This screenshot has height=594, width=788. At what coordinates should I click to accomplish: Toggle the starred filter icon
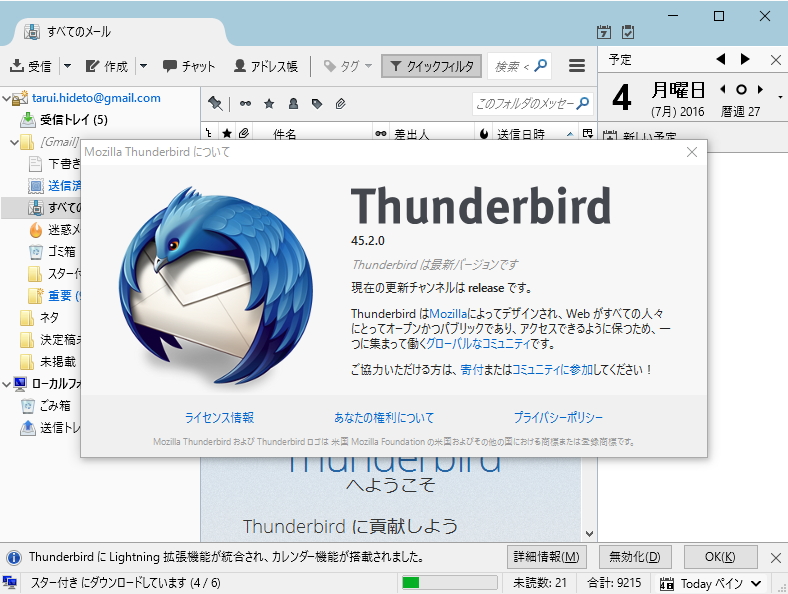coord(269,104)
